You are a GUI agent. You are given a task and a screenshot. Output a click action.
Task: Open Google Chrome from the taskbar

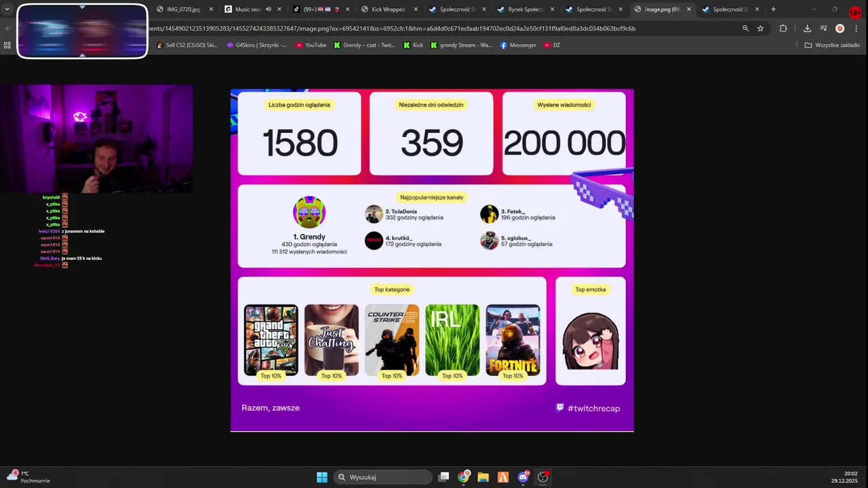464,477
